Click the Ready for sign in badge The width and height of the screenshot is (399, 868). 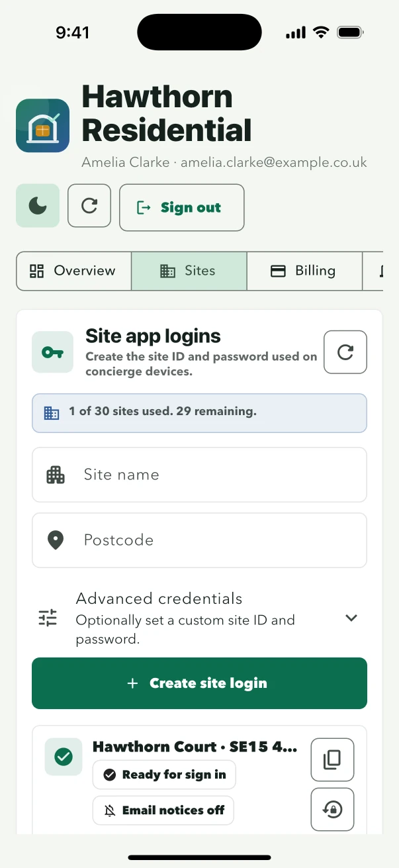coord(164,775)
